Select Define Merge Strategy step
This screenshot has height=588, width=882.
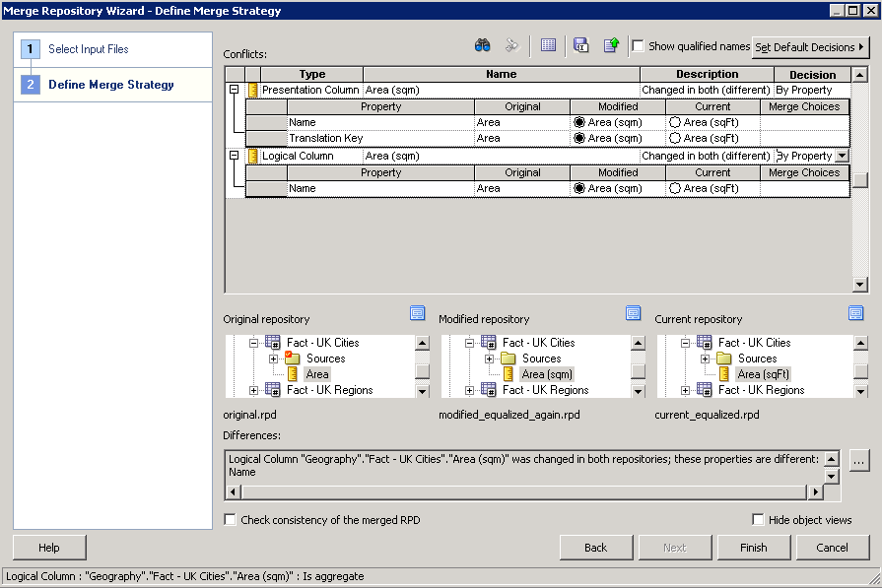[110, 85]
